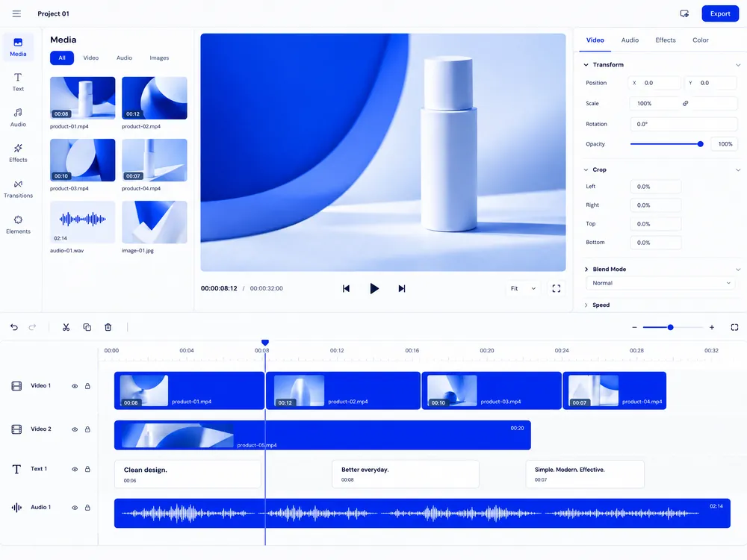Play the preview

tap(374, 288)
